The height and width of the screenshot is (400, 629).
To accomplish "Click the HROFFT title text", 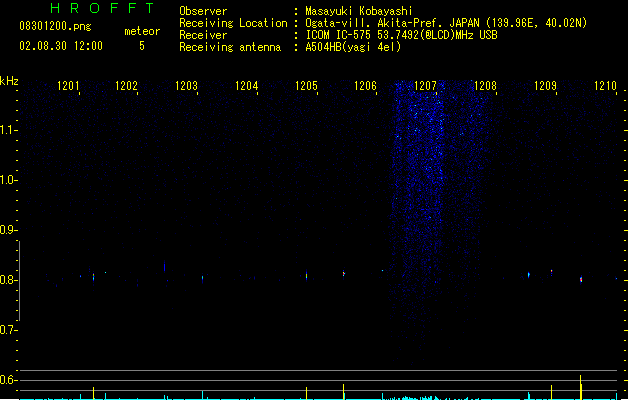I will point(102,8).
